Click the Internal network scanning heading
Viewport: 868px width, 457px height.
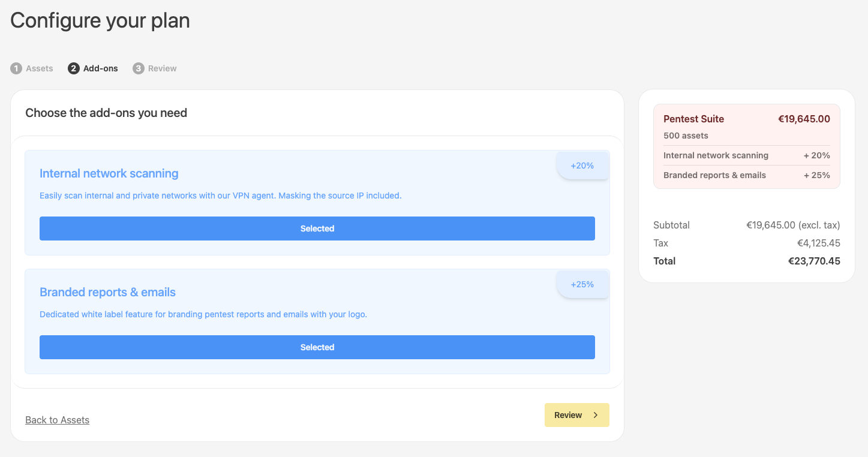[x=109, y=173]
